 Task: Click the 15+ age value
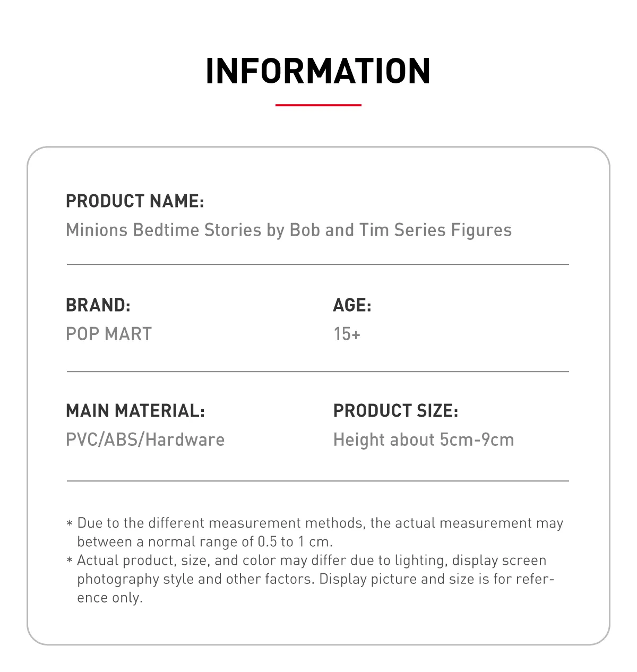coord(347,334)
